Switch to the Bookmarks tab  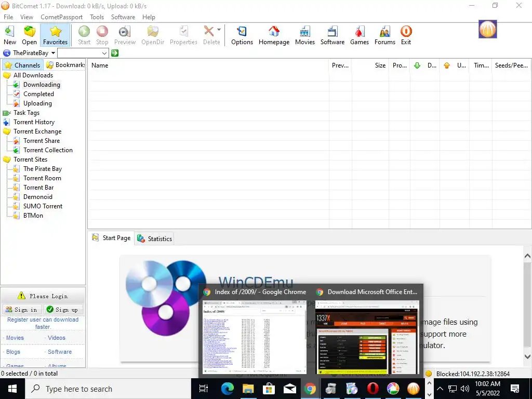65,65
